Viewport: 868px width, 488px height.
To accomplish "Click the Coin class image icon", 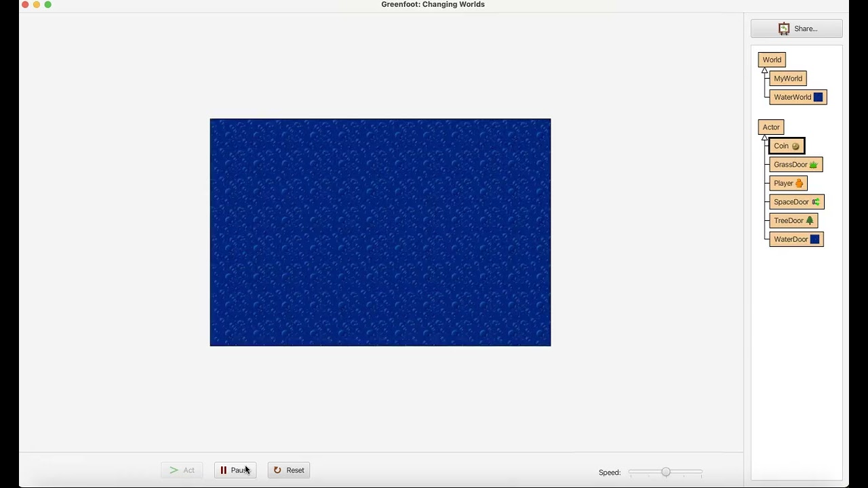I will click(795, 146).
